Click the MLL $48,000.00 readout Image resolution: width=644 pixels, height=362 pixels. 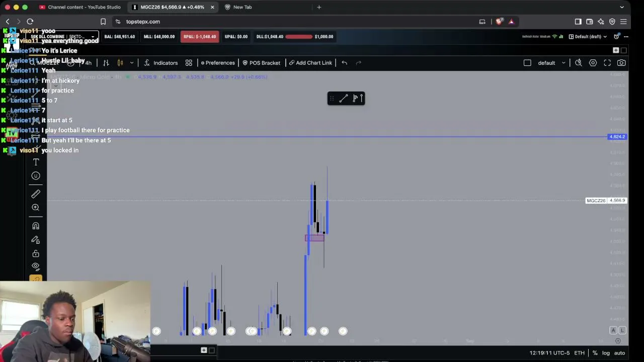coord(159,37)
